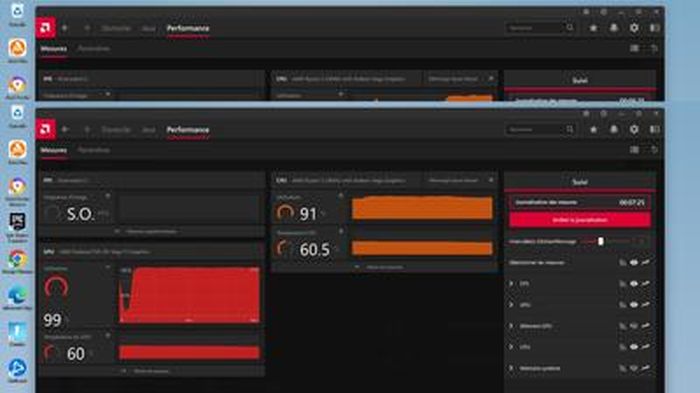
Task: Open the Performance tab
Action: pyautogui.click(x=188, y=130)
